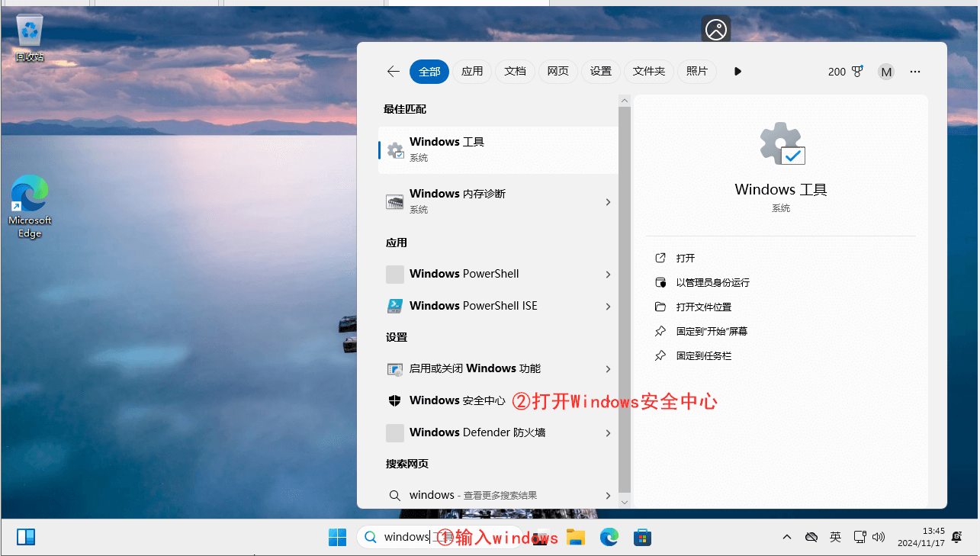Open the Windows Defender 防火墙 result
Viewport: 980px width, 556px height.
click(x=498, y=432)
